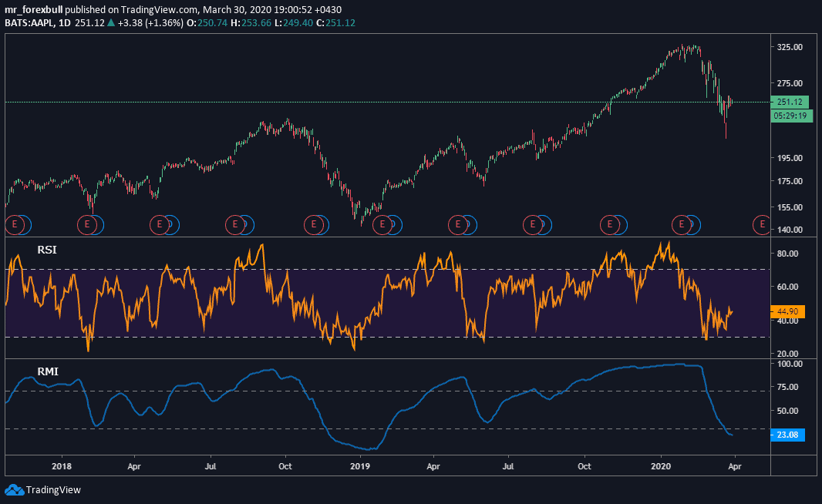Screen dimensions: 822x504
Task: Click the leftmost blue dividend circle marker
Action: 23,224
